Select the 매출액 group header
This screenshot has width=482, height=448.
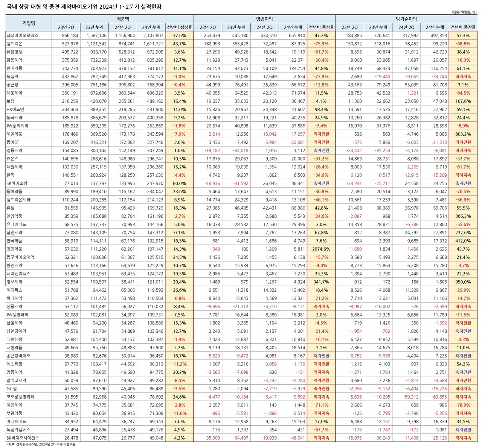click(122, 19)
